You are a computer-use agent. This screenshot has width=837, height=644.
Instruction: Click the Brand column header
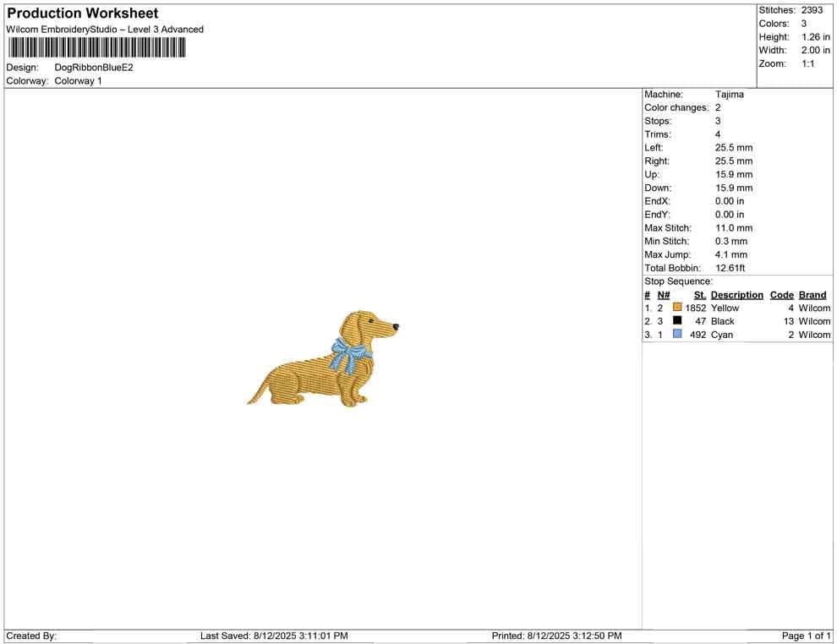pos(812,294)
